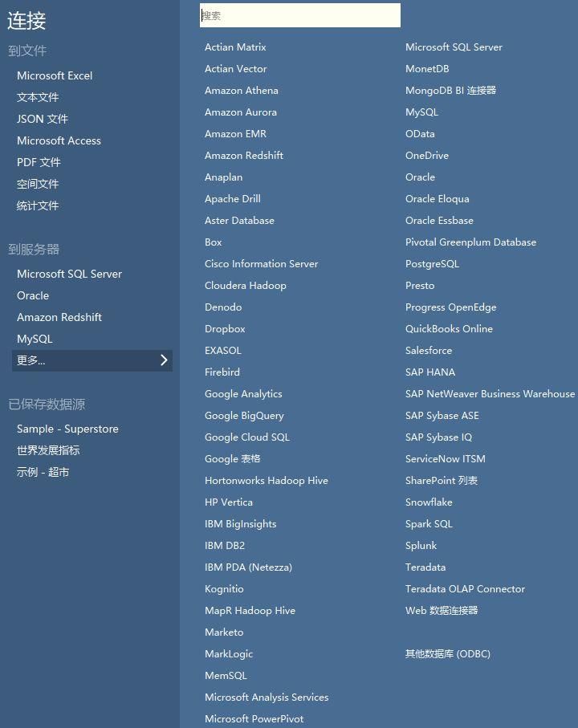Select Cisco Information Server
Screen dimensions: 578x728
tap(262, 264)
